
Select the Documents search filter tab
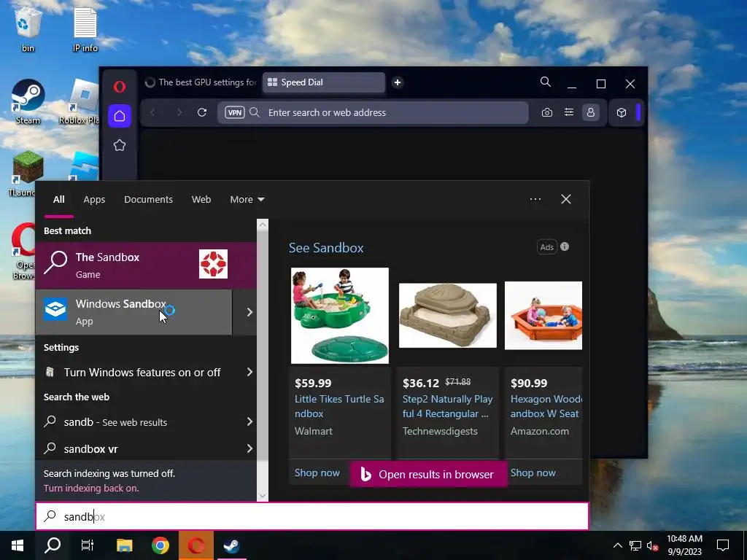148,200
